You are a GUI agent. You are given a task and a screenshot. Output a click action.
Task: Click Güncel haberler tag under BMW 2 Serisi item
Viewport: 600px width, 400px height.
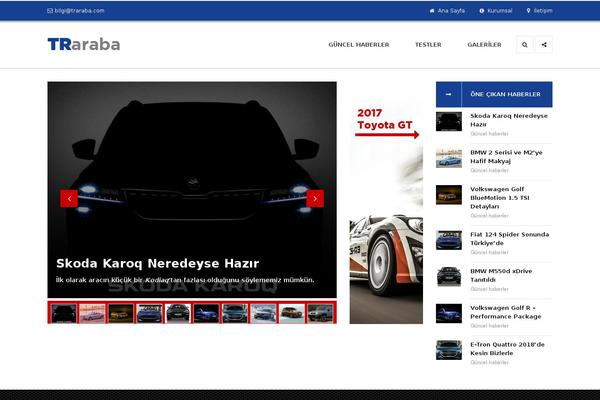tap(489, 170)
